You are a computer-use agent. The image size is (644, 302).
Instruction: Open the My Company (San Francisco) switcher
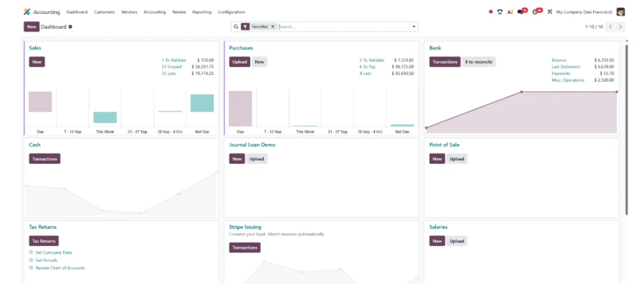tap(584, 12)
